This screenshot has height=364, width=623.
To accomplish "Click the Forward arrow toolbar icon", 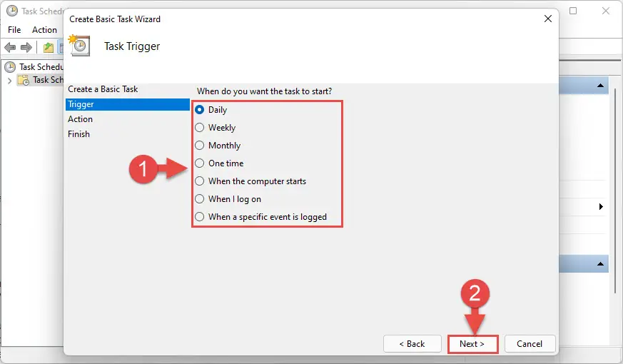I will click(x=26, y=48).
